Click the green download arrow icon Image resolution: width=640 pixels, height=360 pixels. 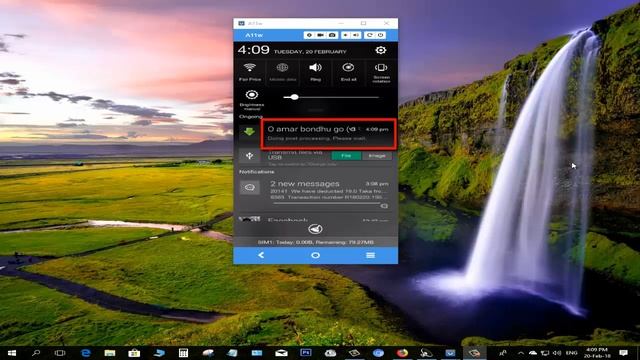[x=249, y=132]
